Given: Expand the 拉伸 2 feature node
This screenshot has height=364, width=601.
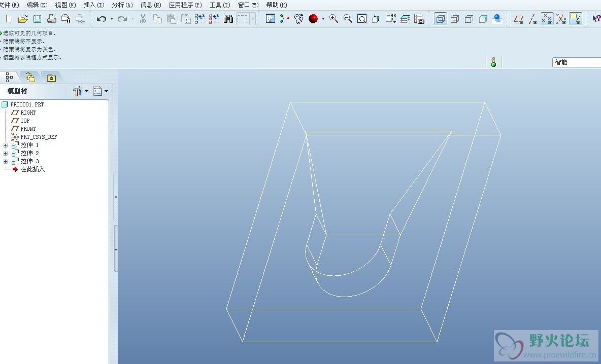Looking at the screenshot, I should (x=6, y=153).
